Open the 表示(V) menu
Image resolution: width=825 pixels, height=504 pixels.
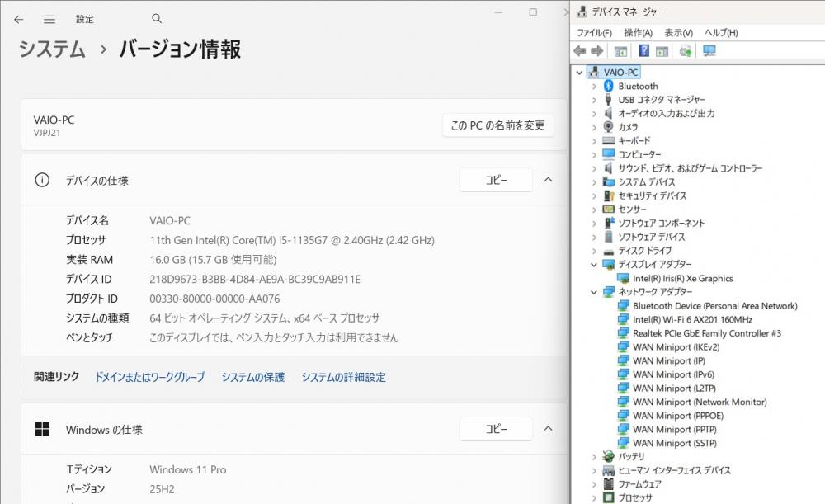(x=678, y=33)
